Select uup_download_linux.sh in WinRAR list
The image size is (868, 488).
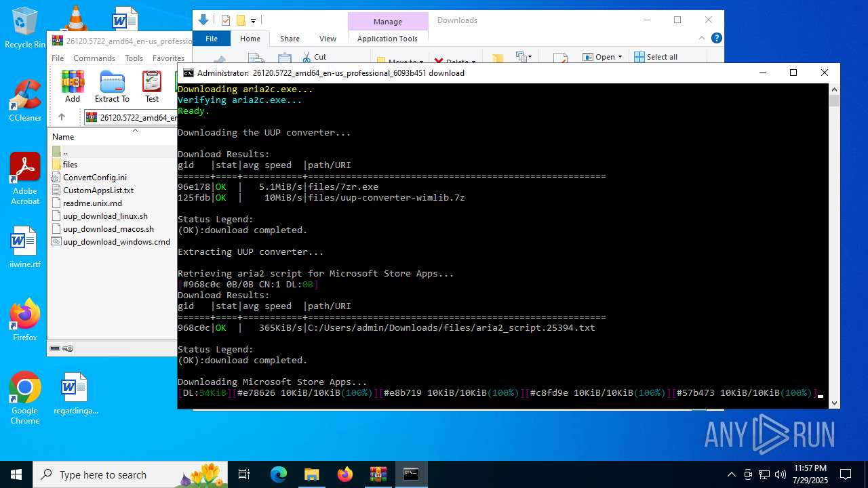99,216
